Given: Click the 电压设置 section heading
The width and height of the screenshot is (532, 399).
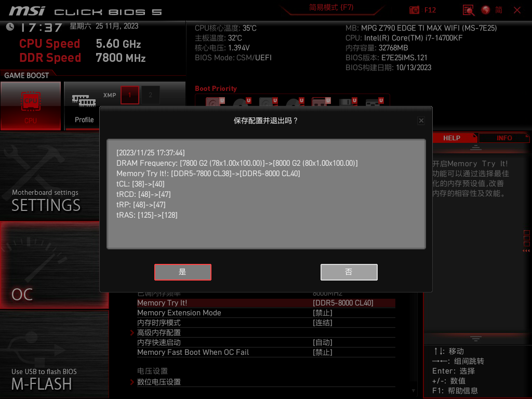Looking at the screenshot, I should point(152,371).
